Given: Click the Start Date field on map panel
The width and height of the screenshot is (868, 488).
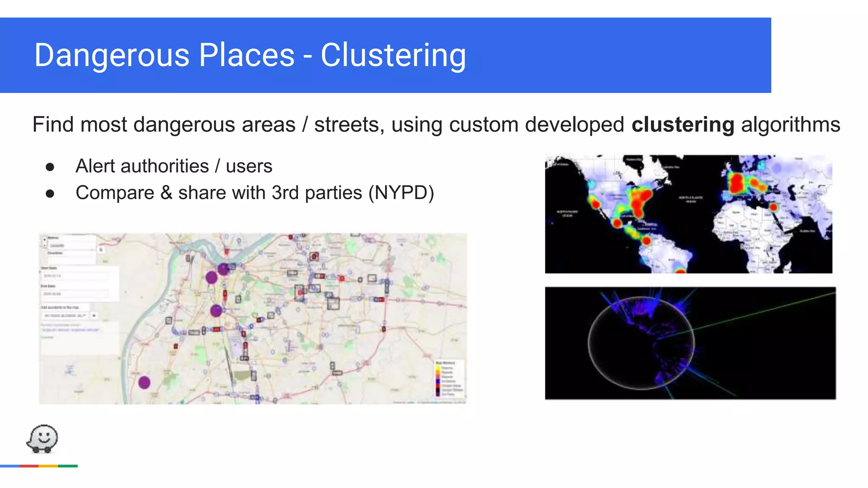Looking at the screenshot, I should (x=75, y=276).
